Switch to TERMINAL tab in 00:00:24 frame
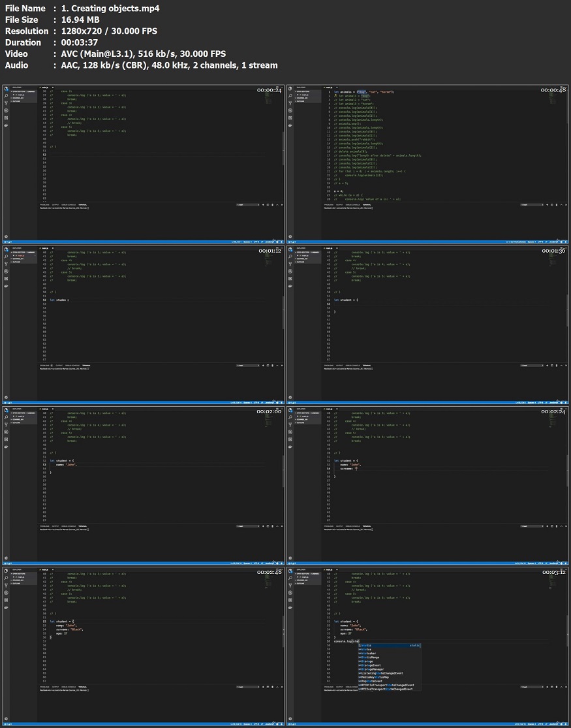The image size is (571, 728). [83, 205]
